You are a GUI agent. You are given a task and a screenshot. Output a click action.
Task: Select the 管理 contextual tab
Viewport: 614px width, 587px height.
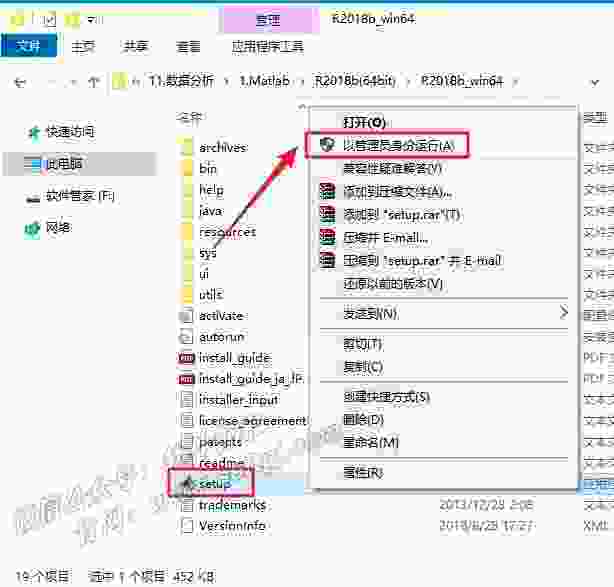(x=268, y=20)
